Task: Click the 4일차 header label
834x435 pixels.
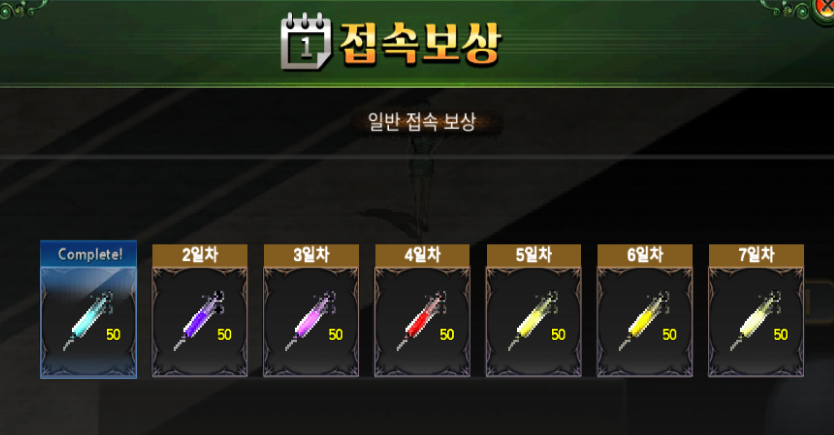Action: coord(422,255)
